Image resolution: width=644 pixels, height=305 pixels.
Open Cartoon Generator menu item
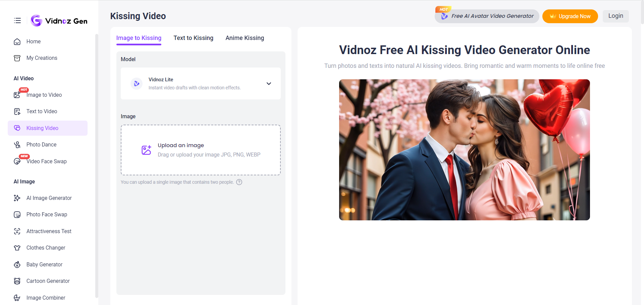(x=48, y=281)
